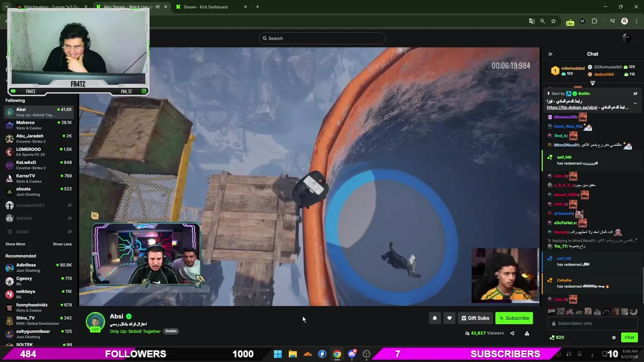Open LOMEROOO channel in the sidebar
Screen dimensions: 644x362
pos(39,151)
